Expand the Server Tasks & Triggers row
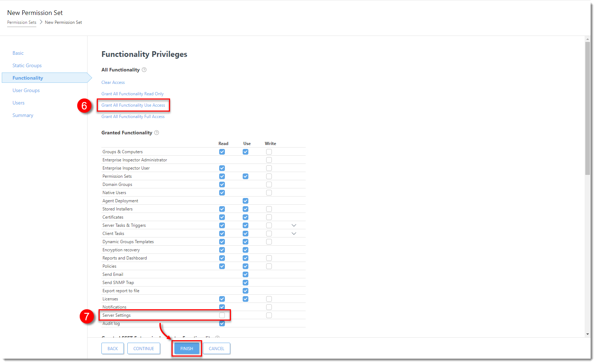Screen dimensions: 596x364 click(x=294, y=225)
